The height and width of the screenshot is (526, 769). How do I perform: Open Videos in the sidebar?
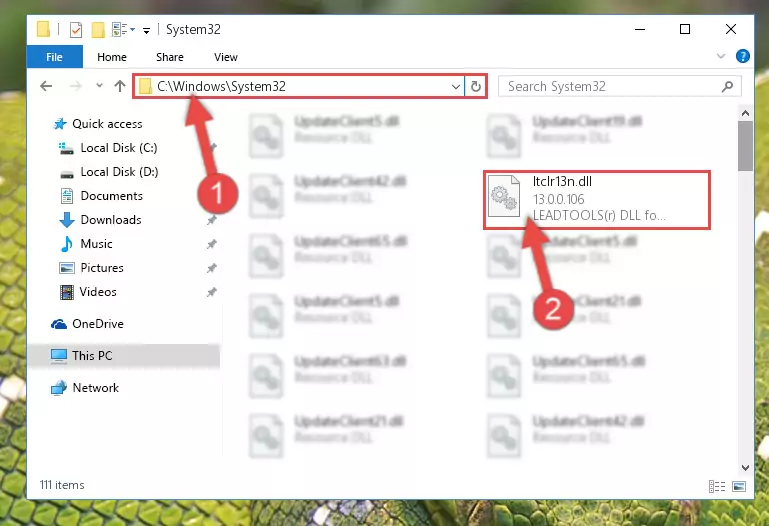[98, 292]
